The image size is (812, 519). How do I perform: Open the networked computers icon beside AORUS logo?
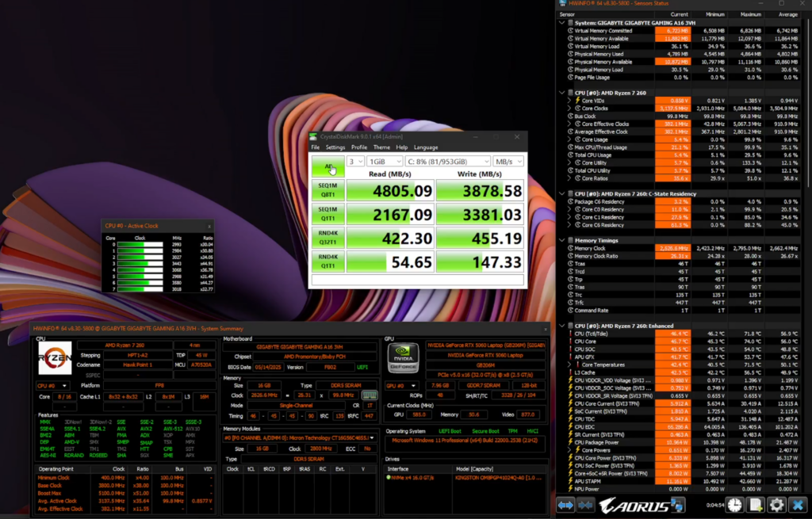677,505
